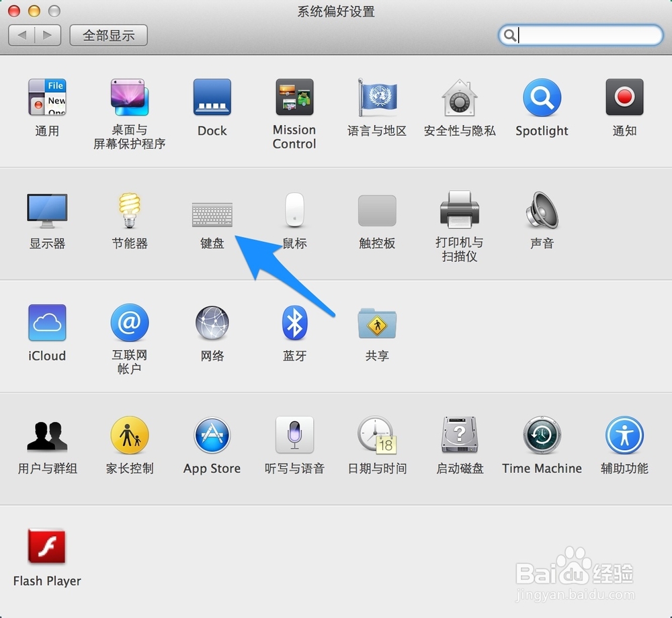Open 鼠标 (Mouse) preferences
The height and width of the screenshot is (618, 672).
(x=294, y=210)
